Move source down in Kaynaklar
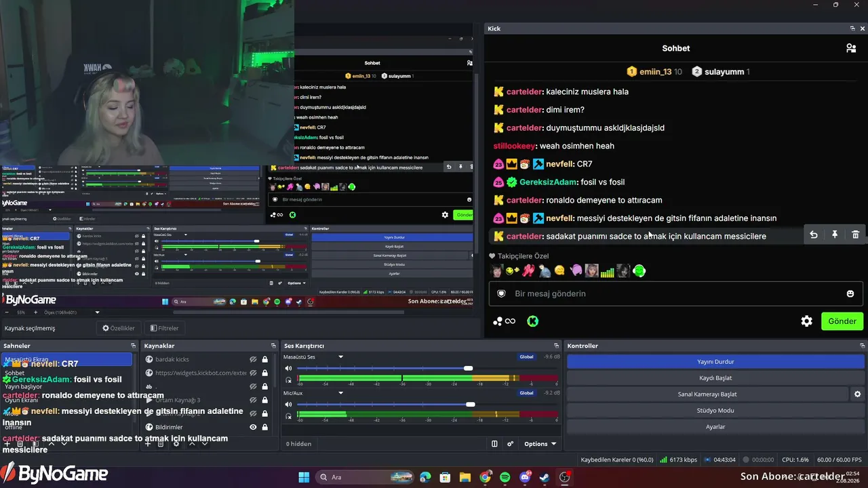The width and height of the screenshot is (868, 488). pyautogui.click(x=205, y=444)
